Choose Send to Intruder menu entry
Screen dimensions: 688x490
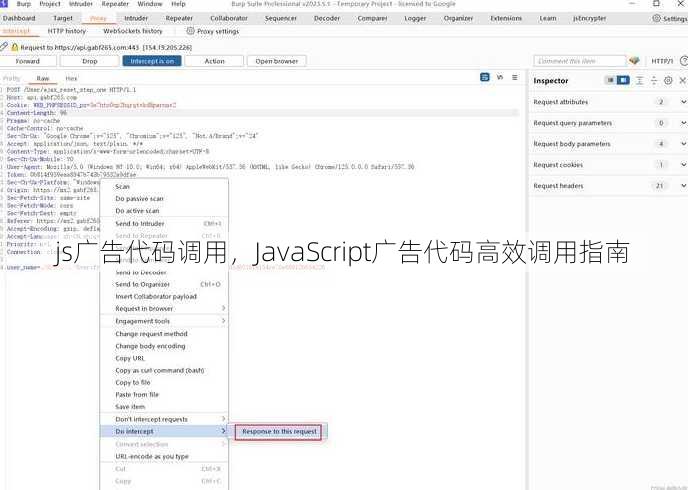[x=164, y=224]
